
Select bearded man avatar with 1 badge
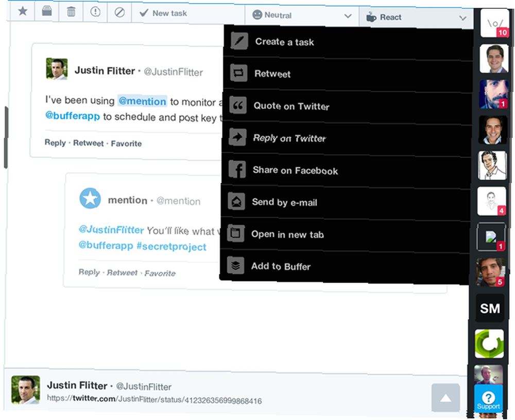(x=493, y=94)
